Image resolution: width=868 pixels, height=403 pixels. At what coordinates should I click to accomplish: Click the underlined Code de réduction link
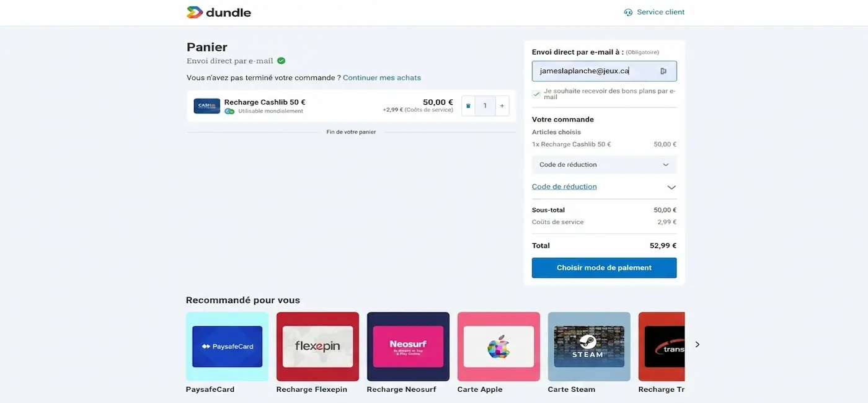pyautogui.click(x=564, y=187)
